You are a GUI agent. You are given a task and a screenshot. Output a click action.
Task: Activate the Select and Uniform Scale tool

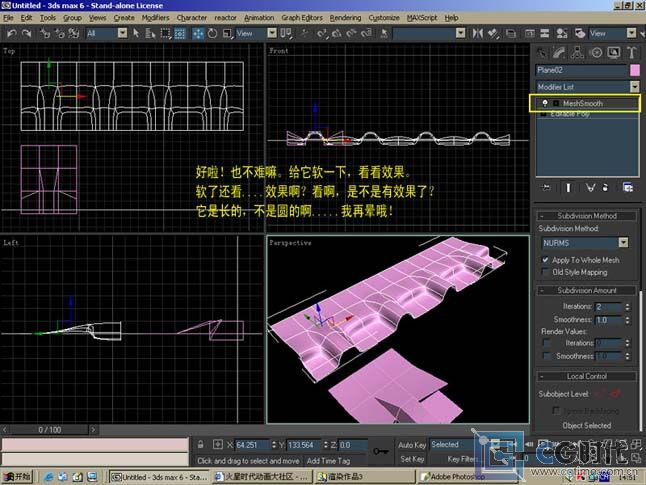(x=227, y=33)
